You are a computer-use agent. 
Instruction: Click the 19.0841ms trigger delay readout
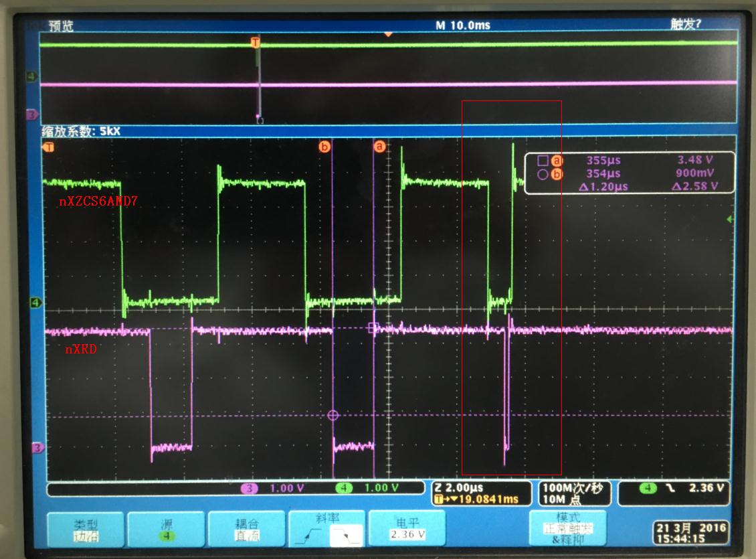click(488, 499)
